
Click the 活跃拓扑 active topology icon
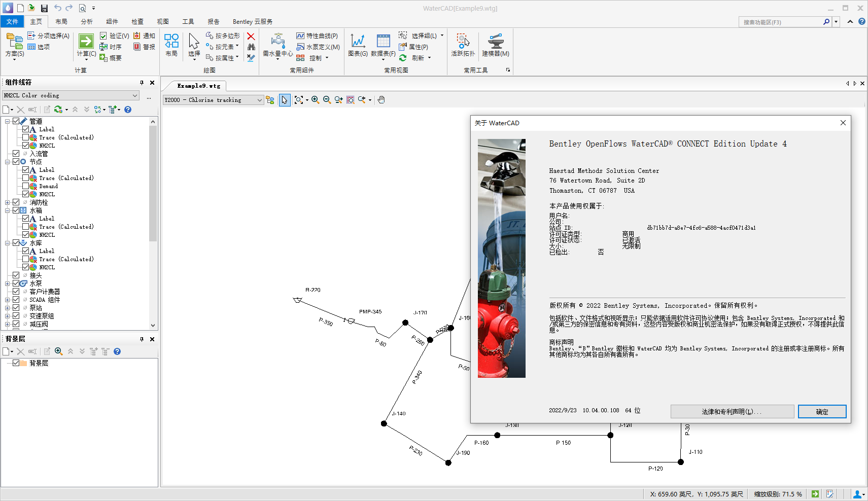click(x=463, y=41)
